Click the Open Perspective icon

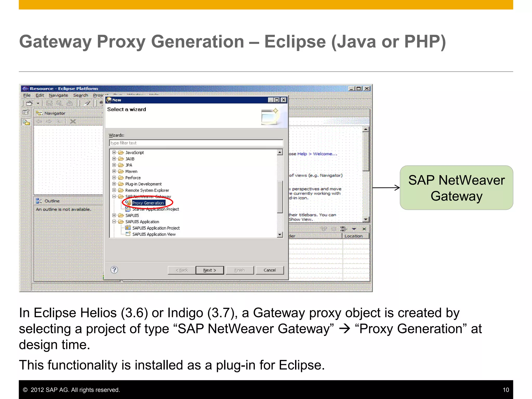click(x=26, y=112)
